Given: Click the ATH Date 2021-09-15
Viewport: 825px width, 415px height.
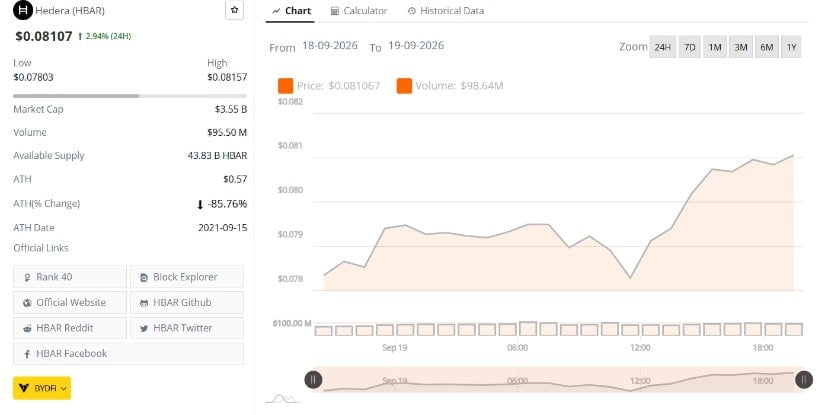Looking at the screenshot, I should [x=223, y=228].
